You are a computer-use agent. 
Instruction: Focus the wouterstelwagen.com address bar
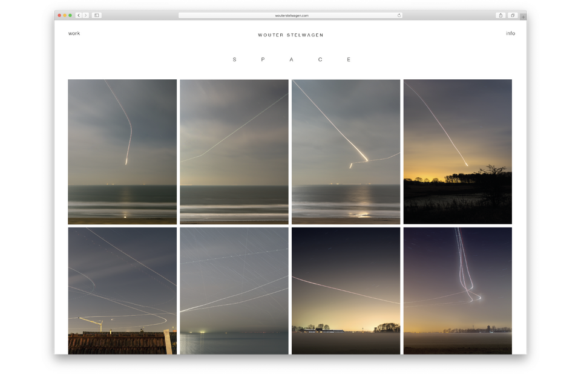coord(290,15)
